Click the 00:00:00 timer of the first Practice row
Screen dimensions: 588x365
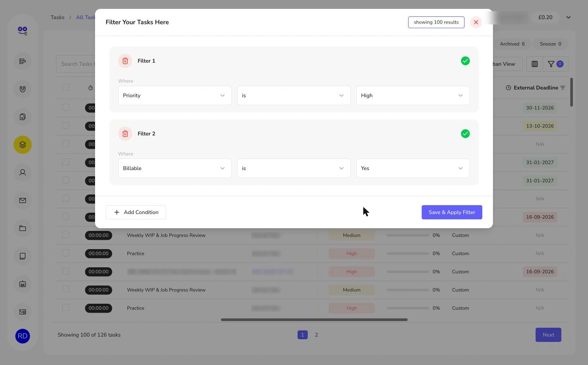click(99, 254)
